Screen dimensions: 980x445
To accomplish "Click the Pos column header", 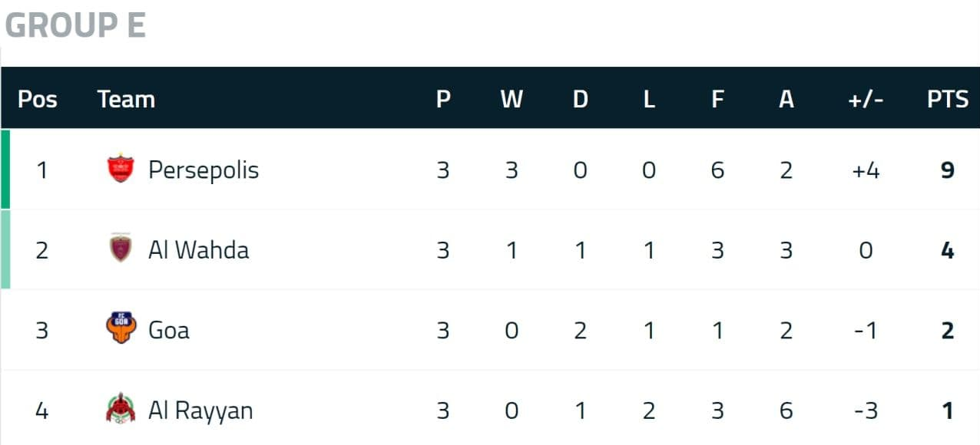I will coord(38,99).
